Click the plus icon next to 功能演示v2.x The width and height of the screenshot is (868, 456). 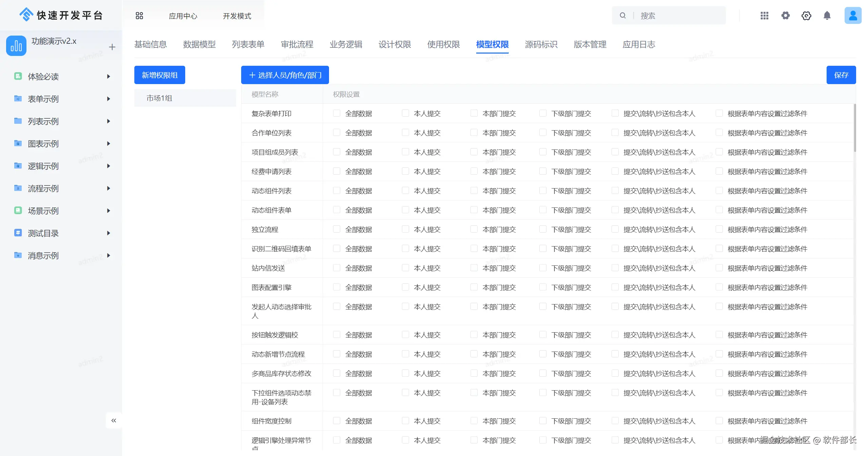click(x=112, y=47)
